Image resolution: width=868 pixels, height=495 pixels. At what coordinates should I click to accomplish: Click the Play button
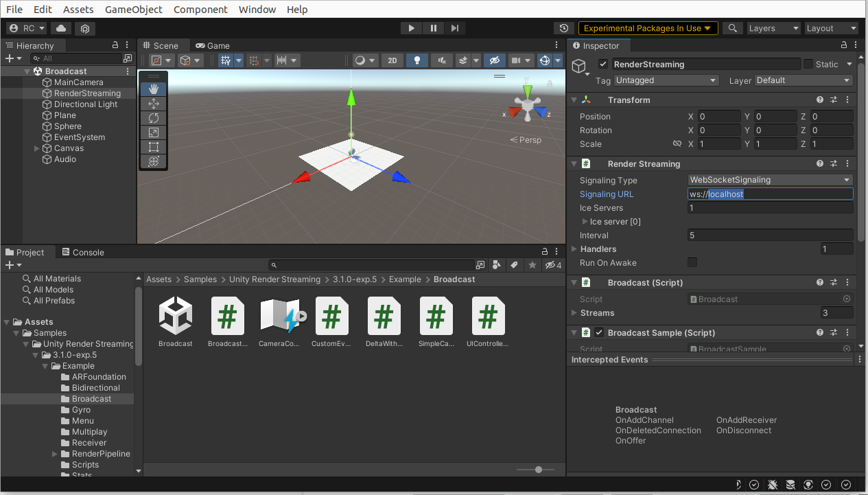click(x=412, y=28)
